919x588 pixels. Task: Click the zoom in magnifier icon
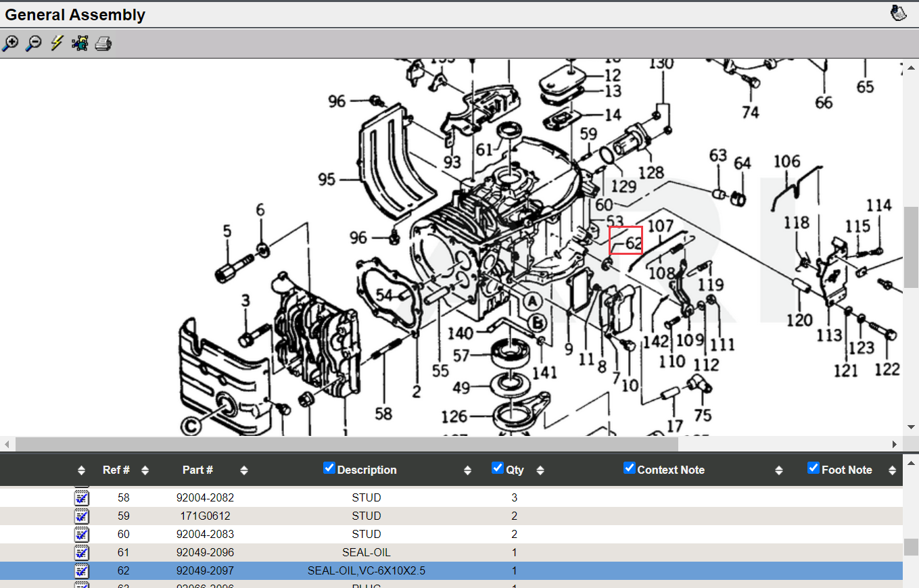click(x=10, y=44)
